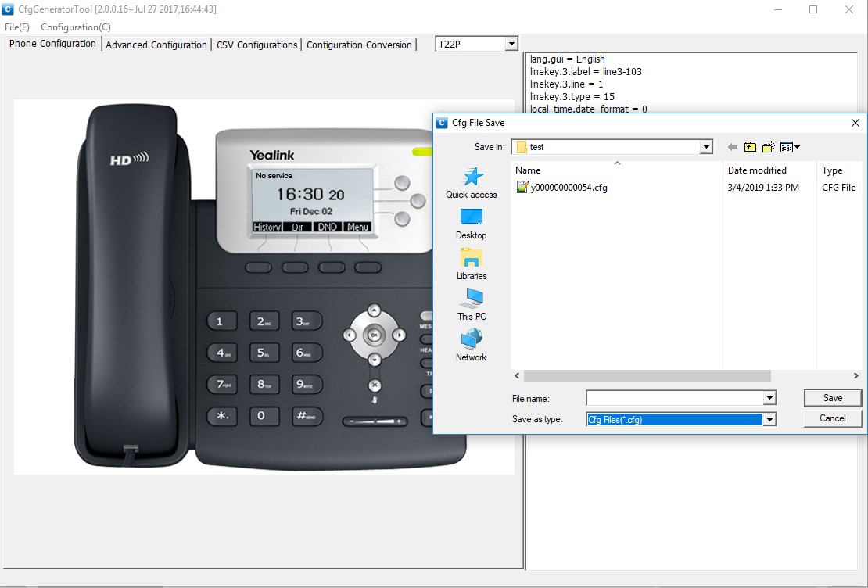Image resolution: width=868 pixels, height=588 pixels.
Task: Click the 'linekey.3.type = 15' config line
Action: pyautogui.click(x=572, y=96)
